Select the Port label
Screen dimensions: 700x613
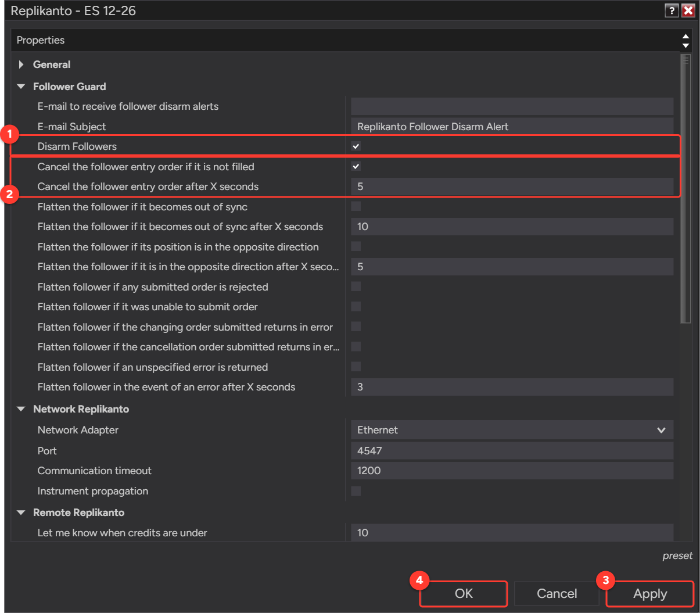point(47,451)
